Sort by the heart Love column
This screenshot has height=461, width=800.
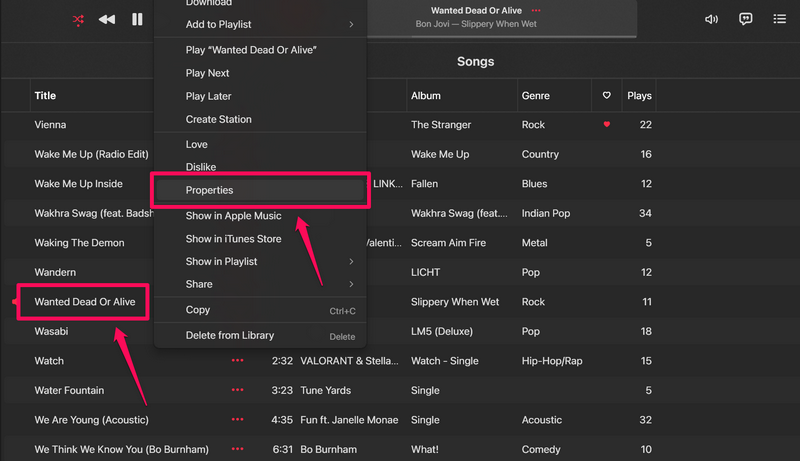(606, 96)
